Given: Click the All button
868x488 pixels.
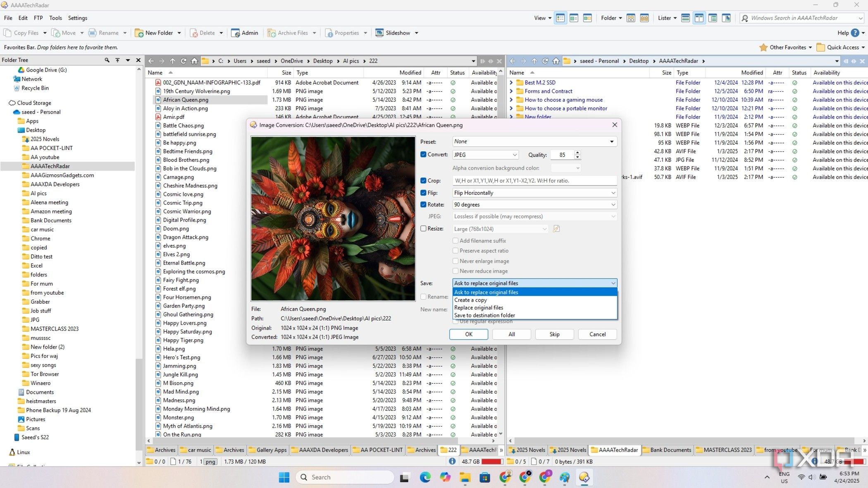Looking at the screenshot, I should point(512,334).
